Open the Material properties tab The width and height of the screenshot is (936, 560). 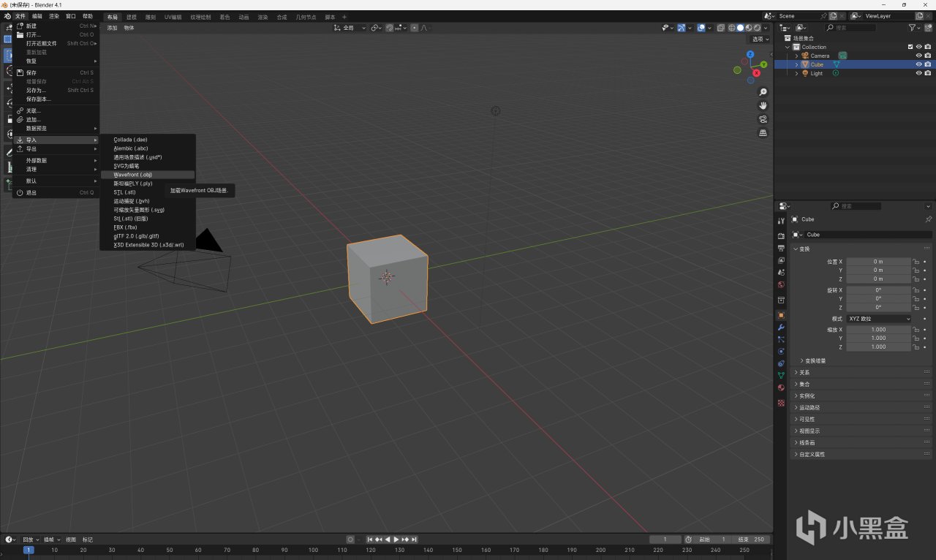(x=781, y=388)
